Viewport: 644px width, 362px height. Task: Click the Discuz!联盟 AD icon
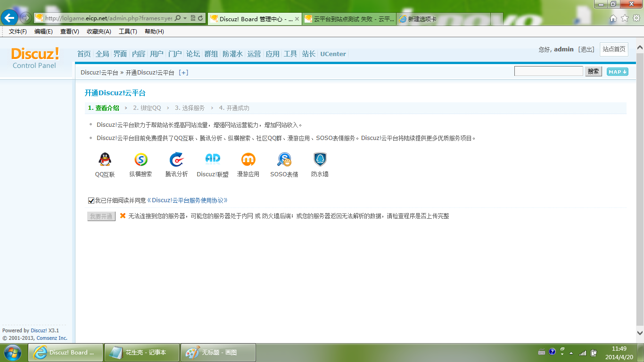click(213, 158)
